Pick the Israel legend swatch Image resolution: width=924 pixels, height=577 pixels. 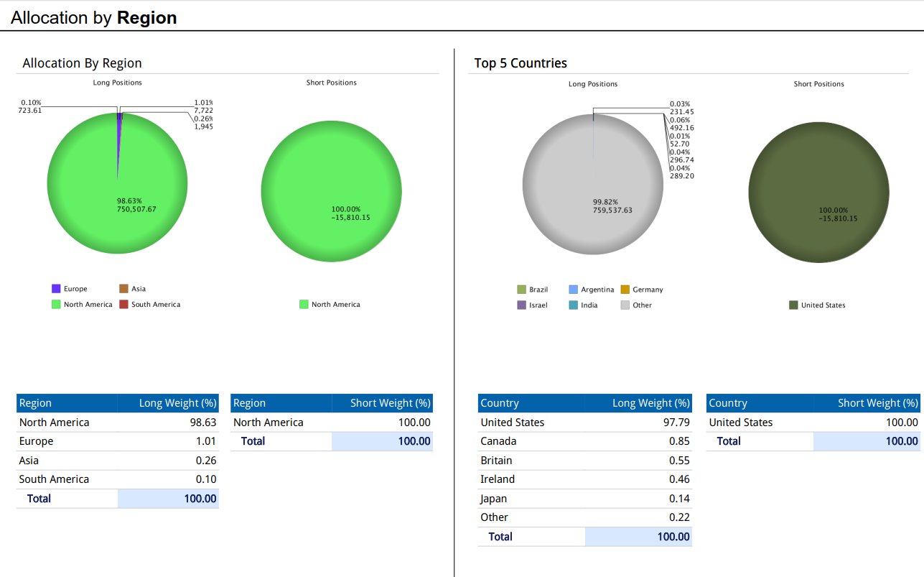pos(521,305)
